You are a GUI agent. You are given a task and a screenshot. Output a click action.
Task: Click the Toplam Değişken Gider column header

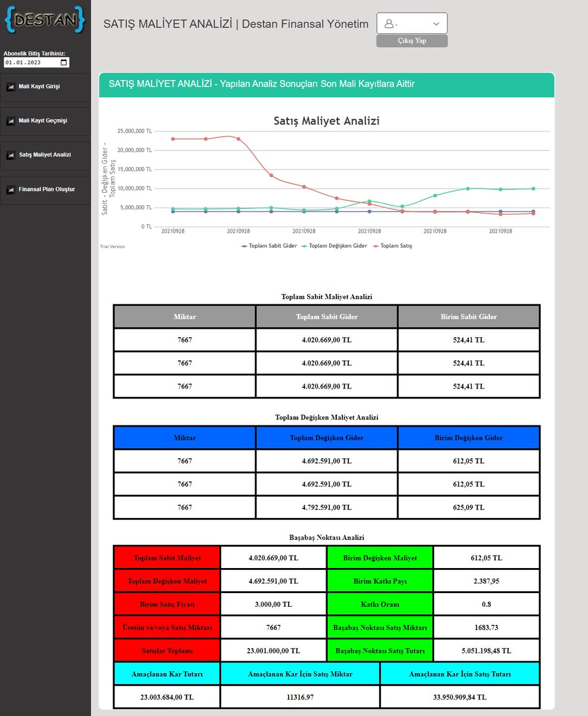(x=327, y=438)
